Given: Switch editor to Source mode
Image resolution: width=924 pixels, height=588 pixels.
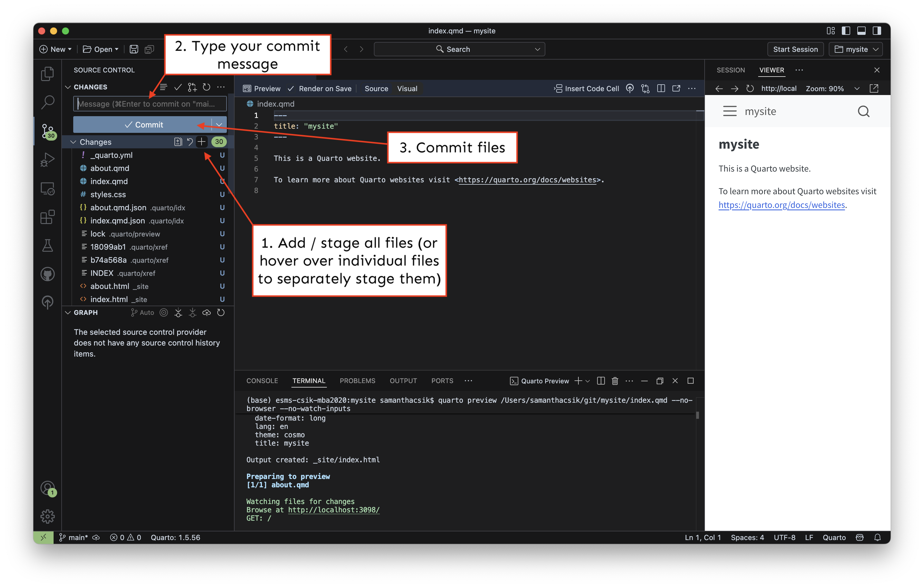Looking at the screenshot, I should point(376,88).
